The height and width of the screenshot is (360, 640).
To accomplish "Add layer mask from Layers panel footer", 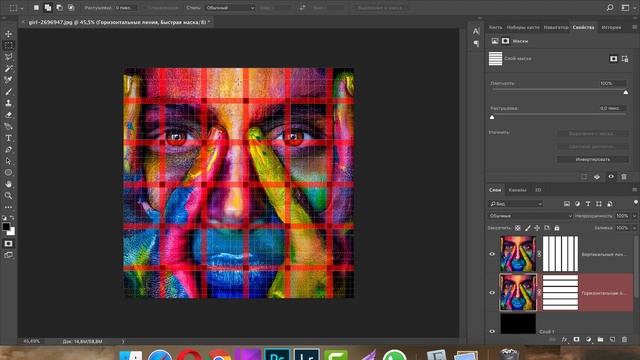I will [576, 340].
